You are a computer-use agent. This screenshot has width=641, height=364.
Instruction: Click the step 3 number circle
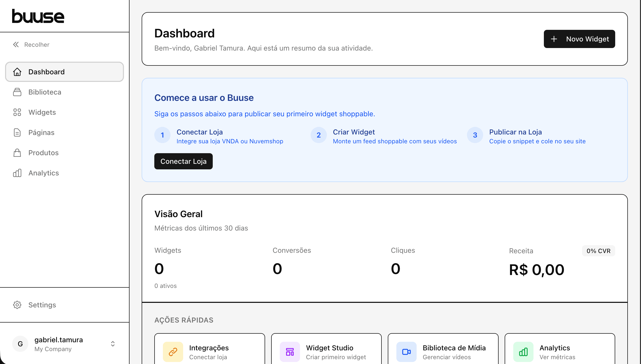(x=475, y=135)
